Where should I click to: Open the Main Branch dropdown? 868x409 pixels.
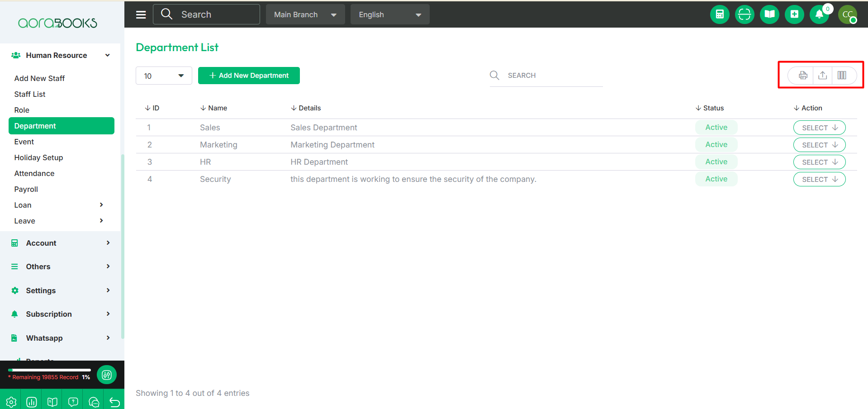305,14
